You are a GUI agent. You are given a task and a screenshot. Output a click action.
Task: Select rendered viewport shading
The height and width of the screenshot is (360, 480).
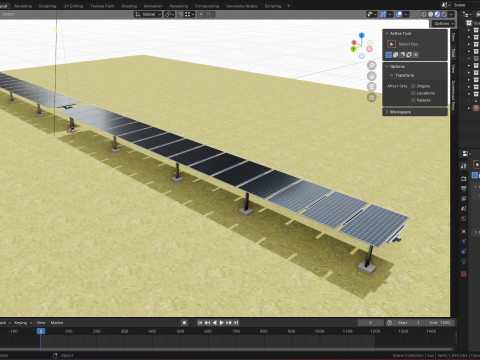(444, 14)
